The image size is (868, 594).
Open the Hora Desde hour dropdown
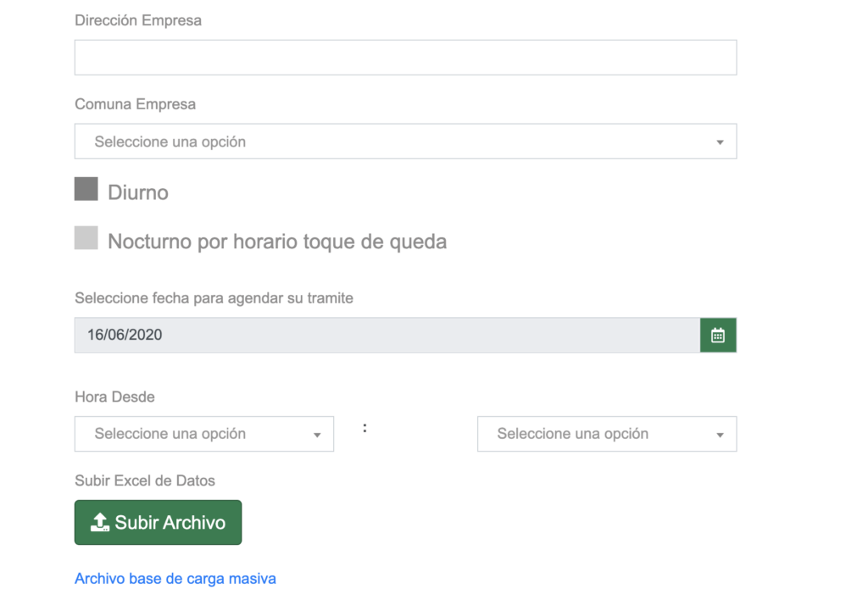(204, 434)
